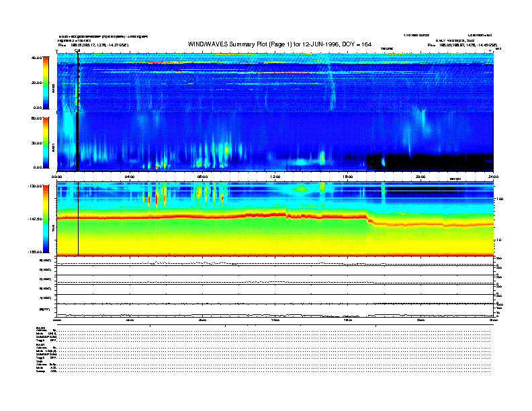Click the TNR status header in bottom table
532x411 pixels.
pyautogui.click(x=39, y=361)
